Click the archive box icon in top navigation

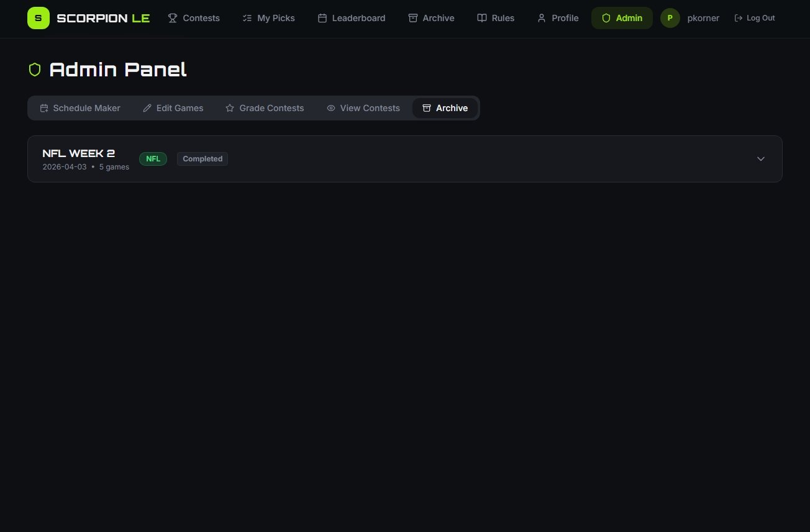pos(413,18)
